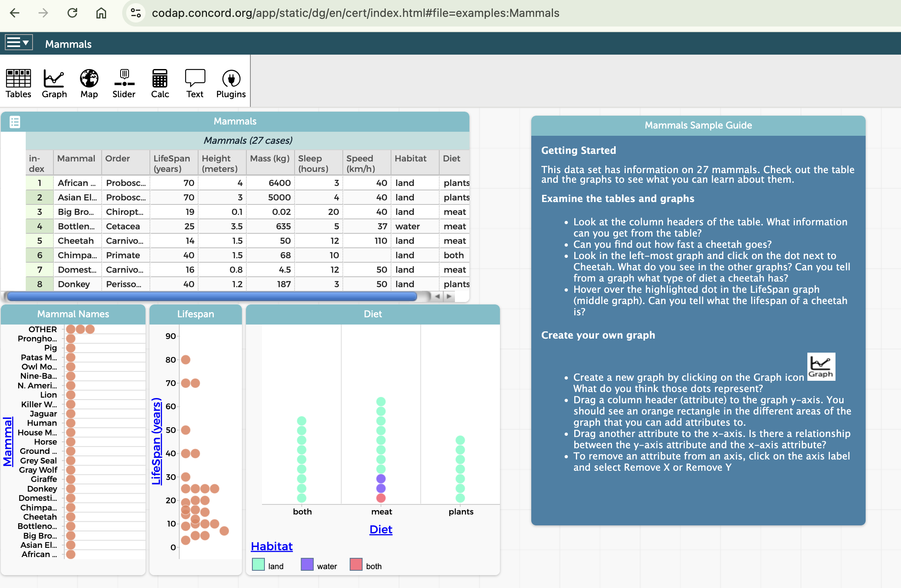Toggle the water category in Habitat legend

(x=307, y=565)
